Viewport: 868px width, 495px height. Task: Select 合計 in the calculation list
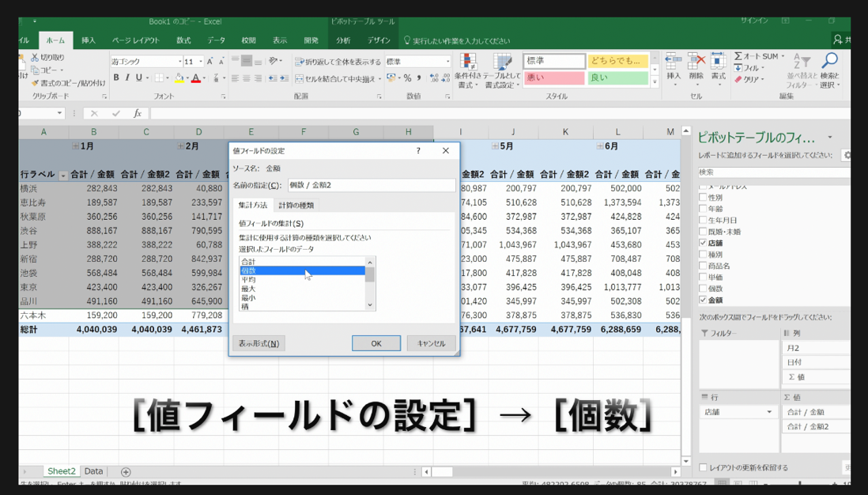point(302,262)
